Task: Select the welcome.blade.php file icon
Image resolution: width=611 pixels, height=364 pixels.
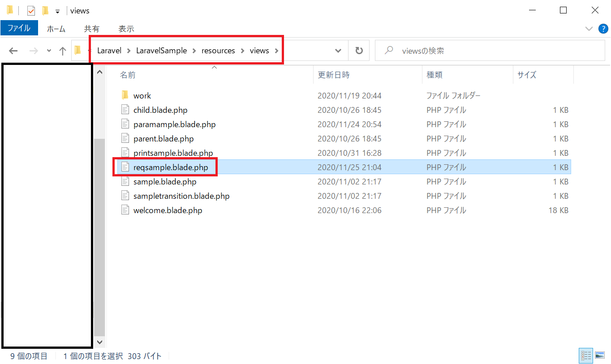Action: [x=125, y=210]
